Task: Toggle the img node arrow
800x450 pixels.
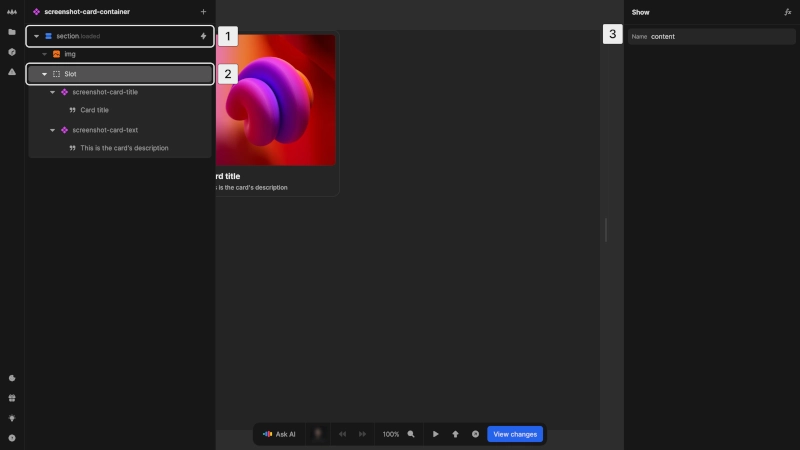Action: click(x=44, y=54)
